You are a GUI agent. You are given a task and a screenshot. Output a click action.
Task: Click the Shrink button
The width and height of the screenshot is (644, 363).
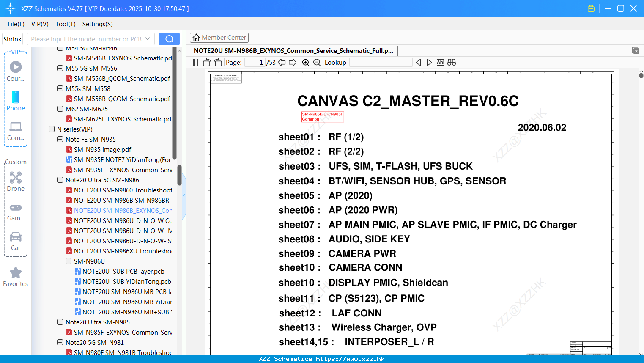[13, 39]
